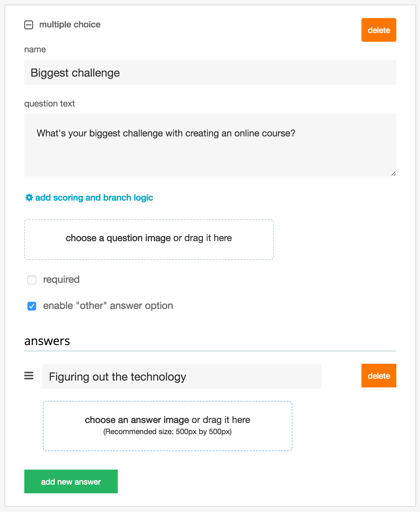Edit the "Figuring out the technology" answer field
Viewport: 420px width, 512px height.
(182, 376)
